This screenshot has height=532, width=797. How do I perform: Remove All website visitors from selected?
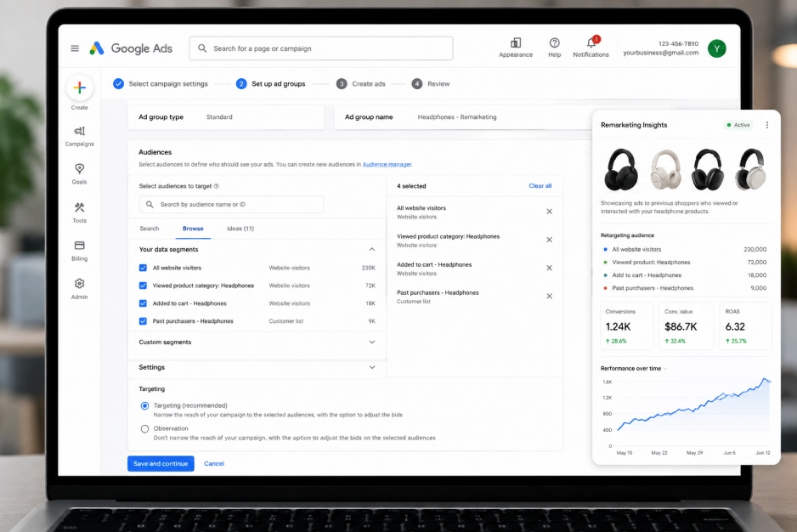[549, 212]
